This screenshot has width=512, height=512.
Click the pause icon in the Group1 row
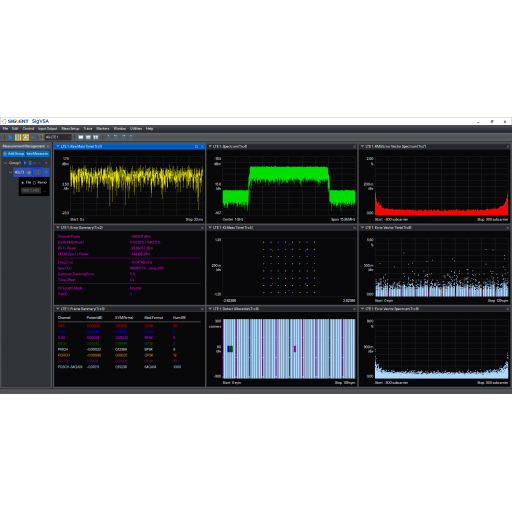pos(30,163)
